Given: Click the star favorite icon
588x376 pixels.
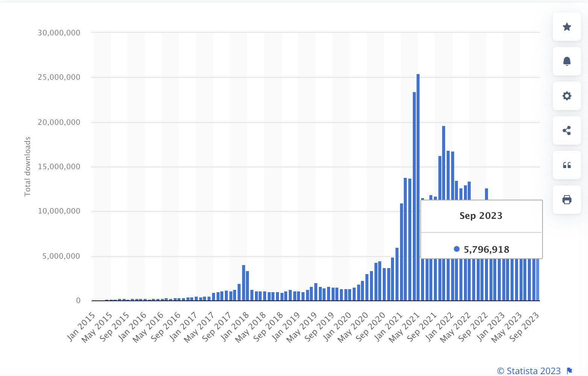Looking at the screenshot, I should 567,27.
